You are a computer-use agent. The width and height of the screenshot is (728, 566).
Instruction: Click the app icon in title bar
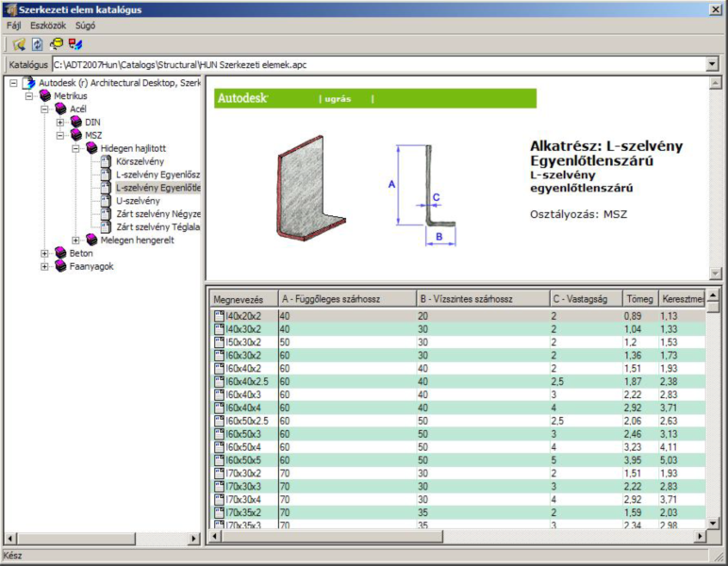tap(9, 9)
